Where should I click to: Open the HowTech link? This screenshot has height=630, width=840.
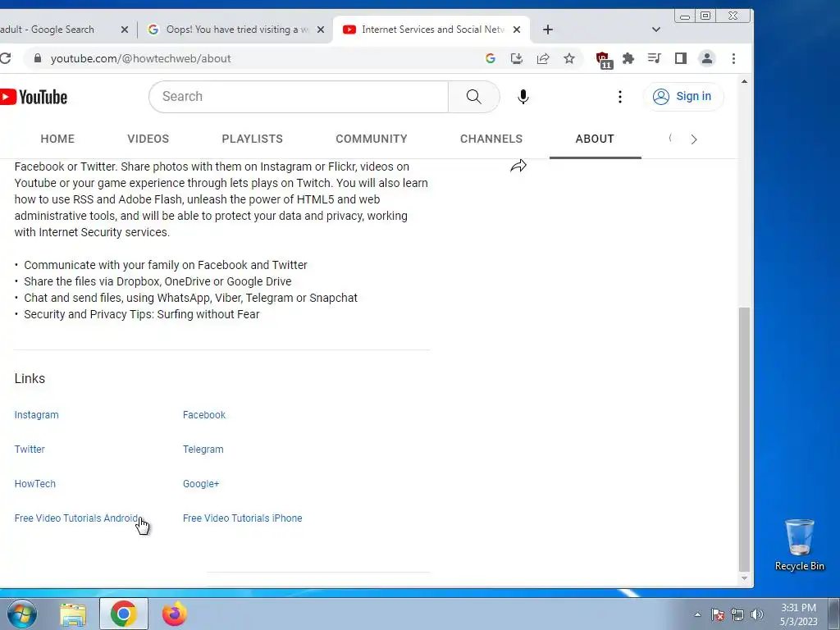point(34,483)
